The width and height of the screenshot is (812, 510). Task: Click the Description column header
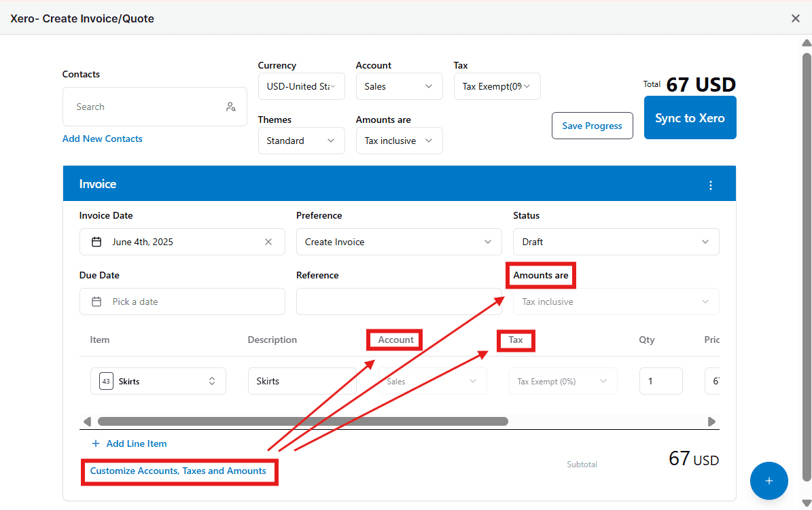pos(272,340)
